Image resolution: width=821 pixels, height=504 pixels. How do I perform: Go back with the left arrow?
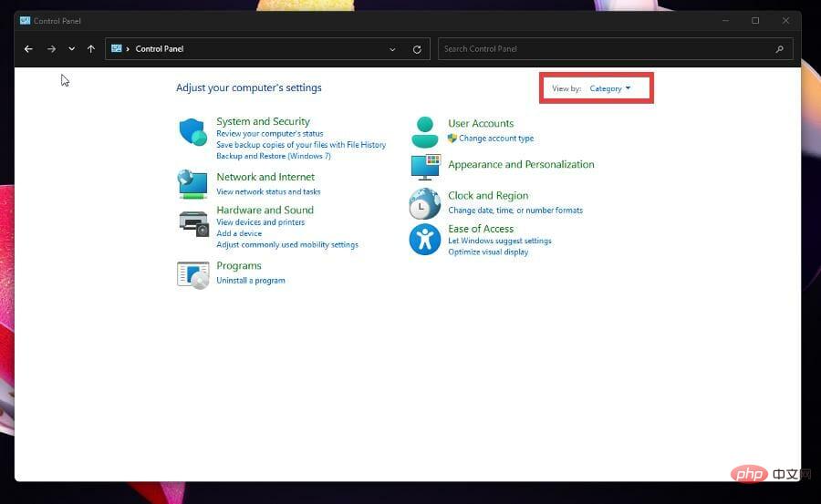(28, 48)
